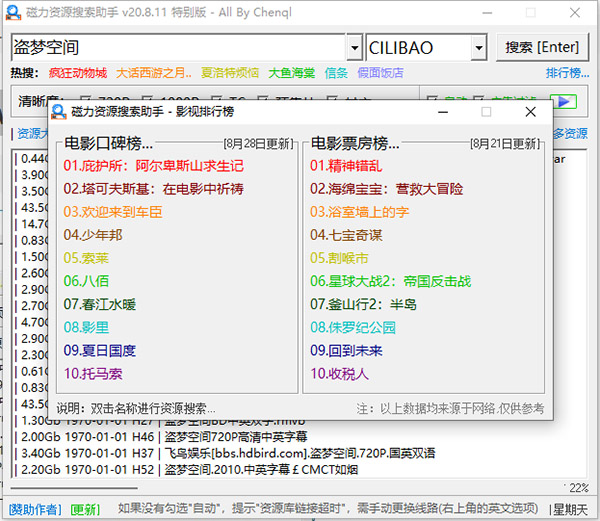Screen dimensions: 600x521
Task: Click the main window's app icon
Action: tap(11, 11)
